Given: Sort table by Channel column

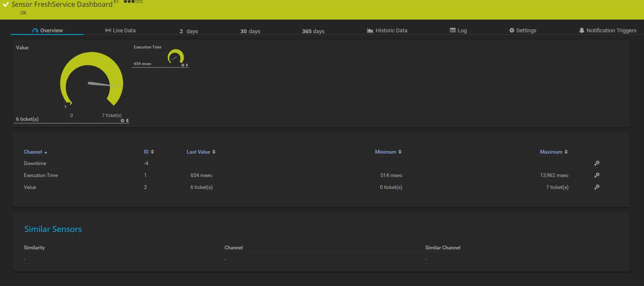Looking at the screenshot, I should click(x=35, y=152).
